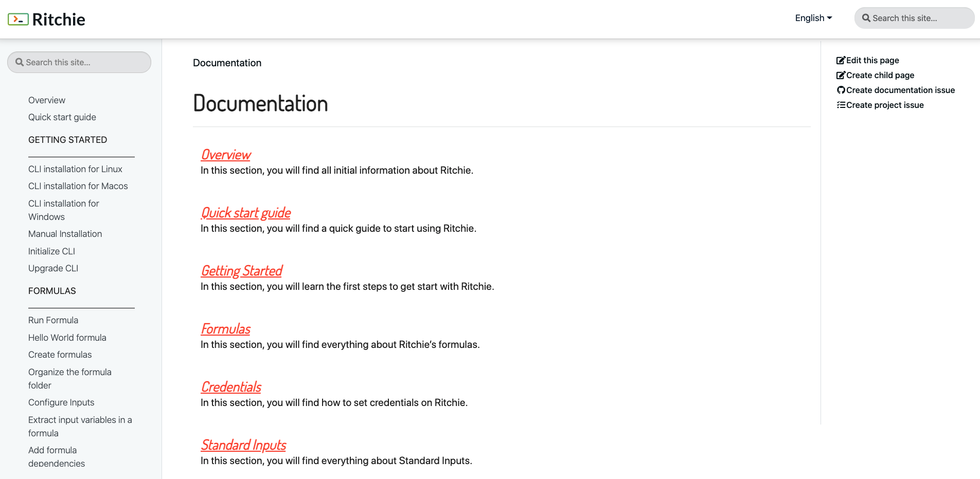
Task: Open Create formulas page
Action: [x=60, y=355]
